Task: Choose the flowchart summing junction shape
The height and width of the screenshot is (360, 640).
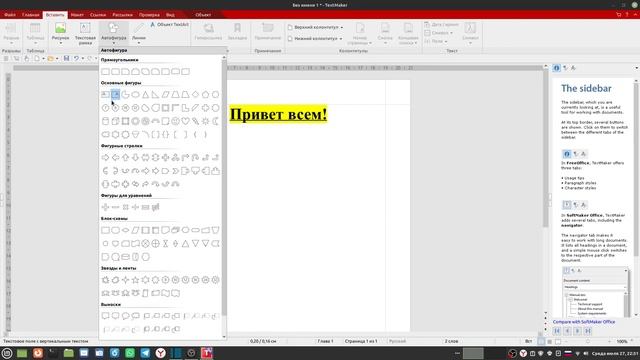Action: (x=145, y=244)
